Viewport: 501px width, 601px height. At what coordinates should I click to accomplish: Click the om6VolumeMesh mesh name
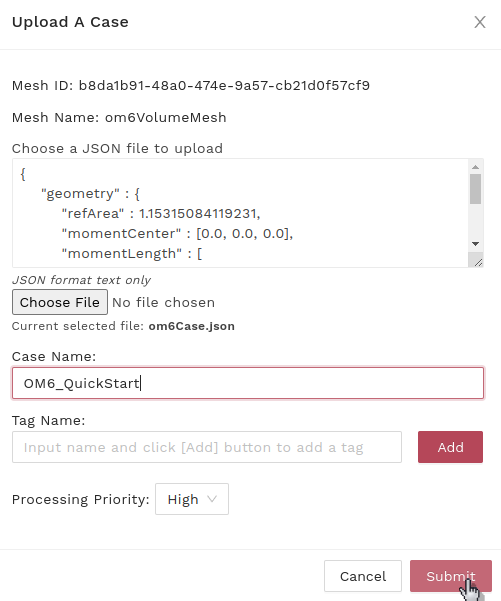[166, 117]
